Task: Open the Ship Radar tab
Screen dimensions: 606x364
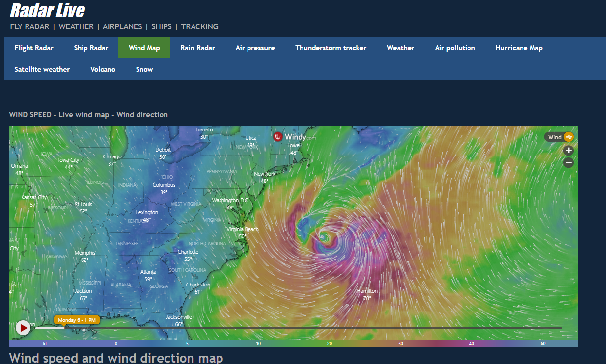Action: tap(91, 48)
